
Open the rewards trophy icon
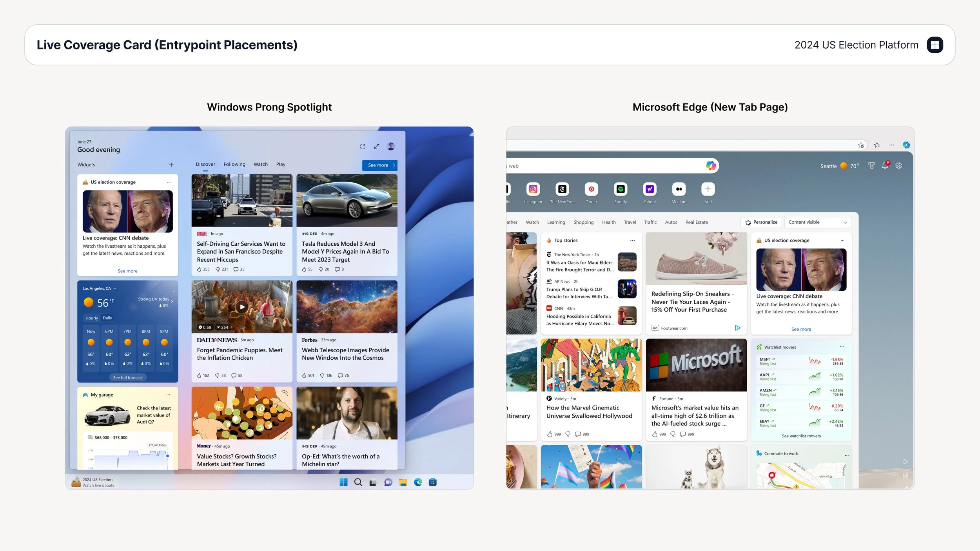click(871, 166)
